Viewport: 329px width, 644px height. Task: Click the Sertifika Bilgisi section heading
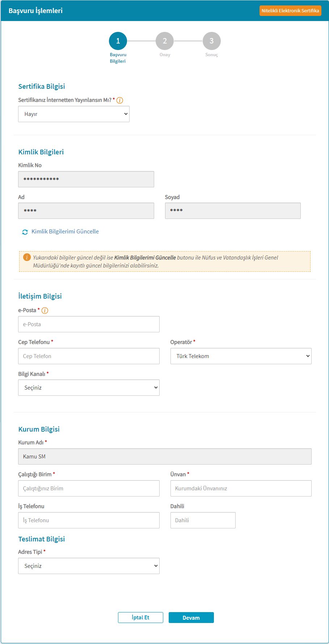42,86
